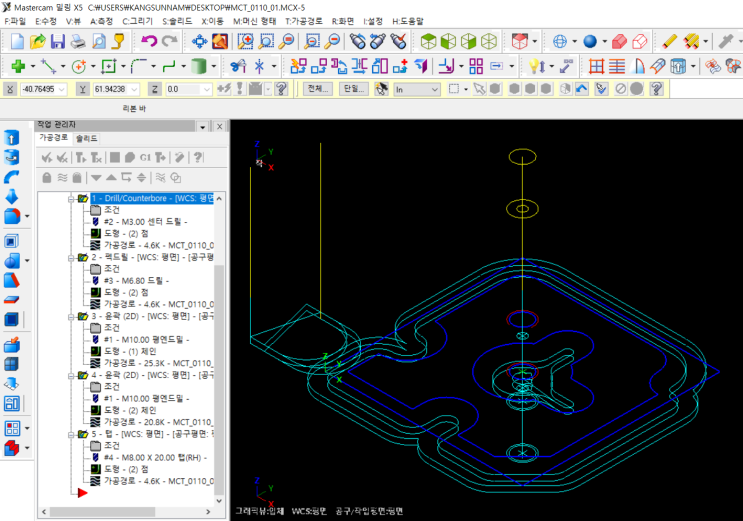The height and width of the screenshot is (521, 743).
Task: Click the 단일... button
Action: click(x=354, y=89)
